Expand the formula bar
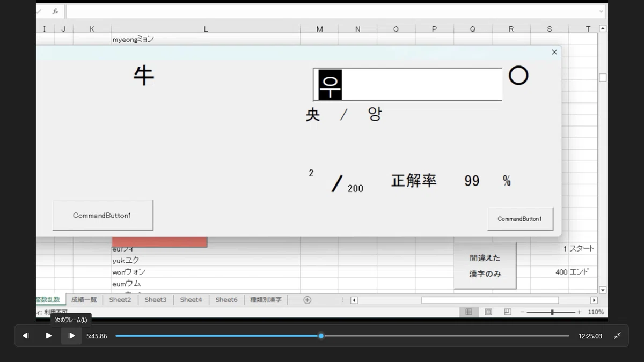The width and height of the screenshot is (644, 362). 601,11
